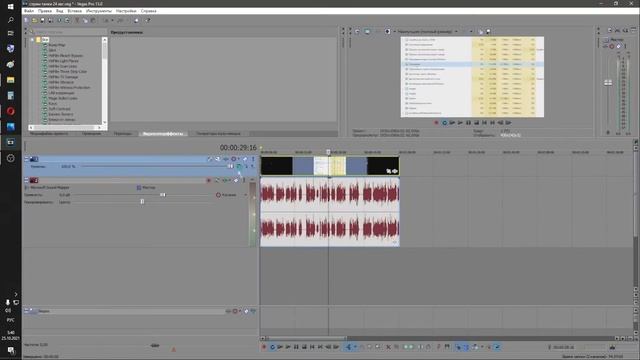Click the video track level slider handle
The image size is (640, 360).
[231, 166]
